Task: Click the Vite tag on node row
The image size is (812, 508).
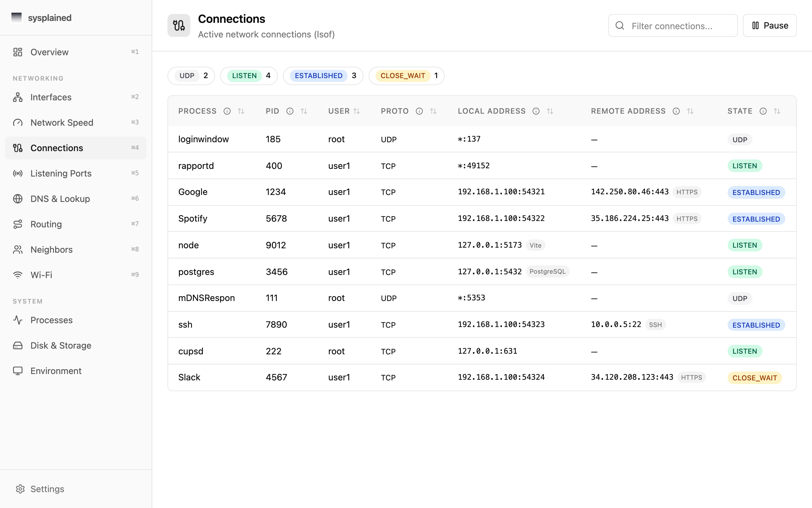Action: (535, 245)
